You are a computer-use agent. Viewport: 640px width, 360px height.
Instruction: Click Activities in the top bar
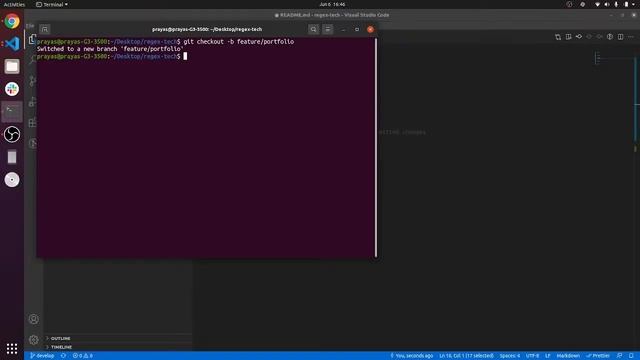14,4
